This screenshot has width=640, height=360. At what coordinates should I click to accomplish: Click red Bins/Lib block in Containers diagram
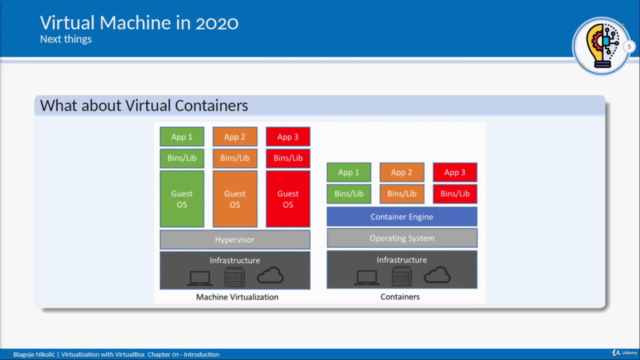[x=455, y=194]
